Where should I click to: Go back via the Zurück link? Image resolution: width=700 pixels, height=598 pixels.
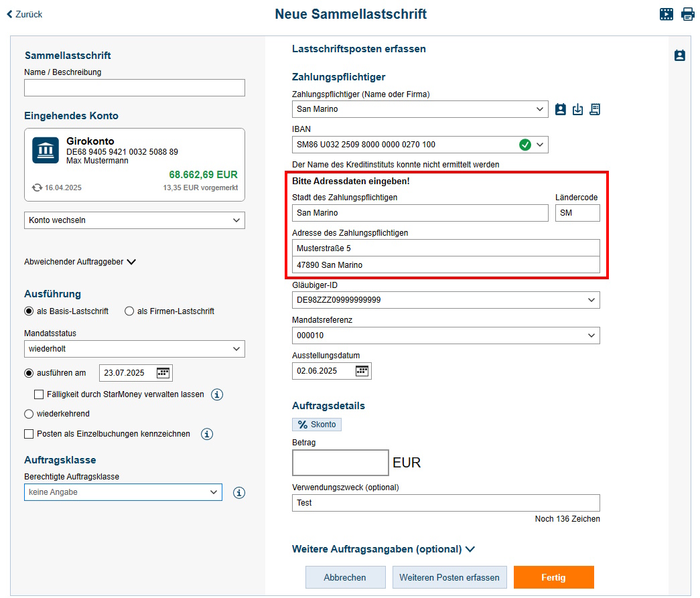click(x=25, y=14)
